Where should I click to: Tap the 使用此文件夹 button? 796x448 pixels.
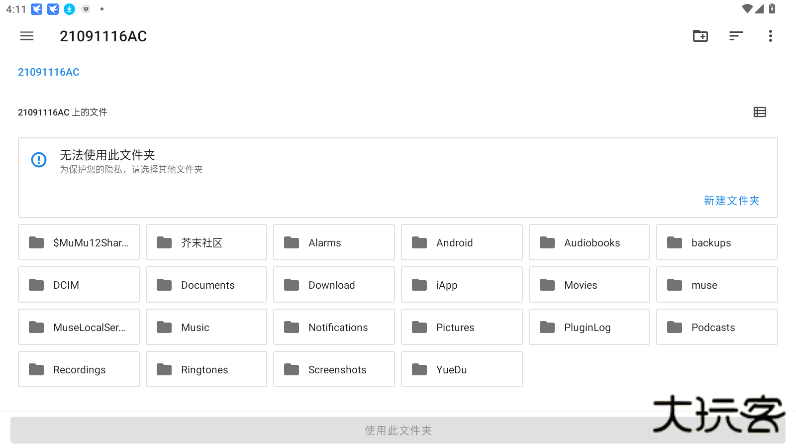click(398, 430)
